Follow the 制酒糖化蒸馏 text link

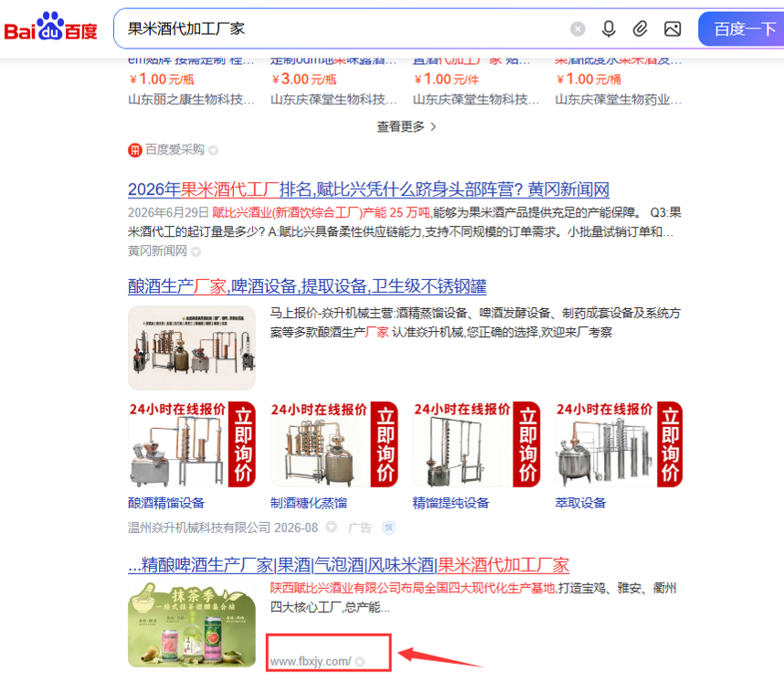(309, 503)
